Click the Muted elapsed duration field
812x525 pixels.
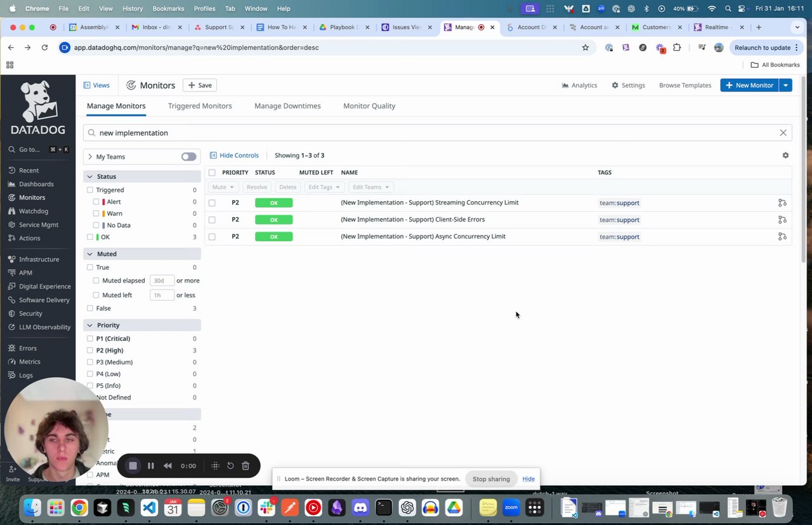click(162, 281)
